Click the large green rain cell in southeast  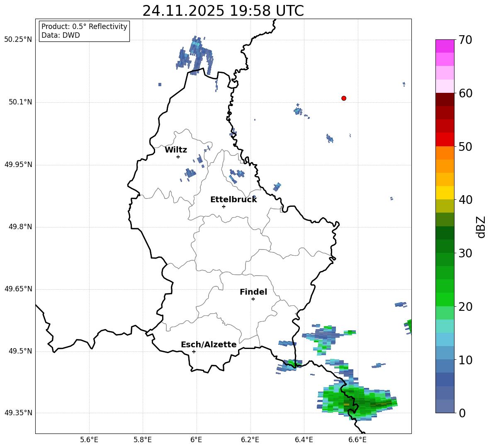(357, 402)
